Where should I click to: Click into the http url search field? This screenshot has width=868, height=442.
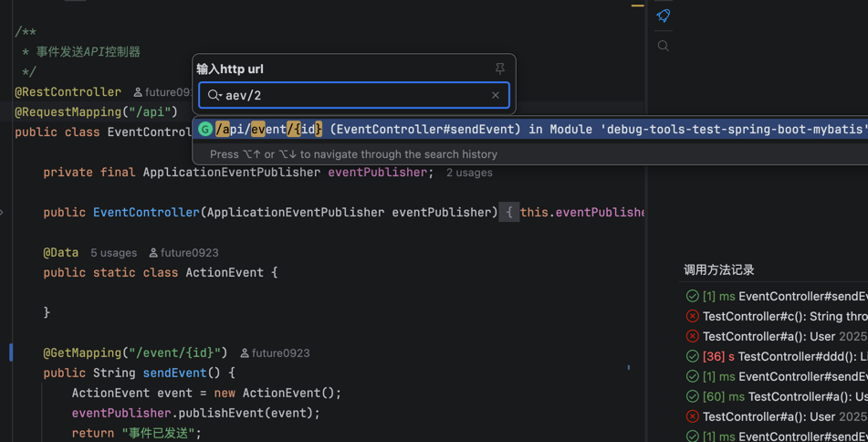[x=356, y=95]
